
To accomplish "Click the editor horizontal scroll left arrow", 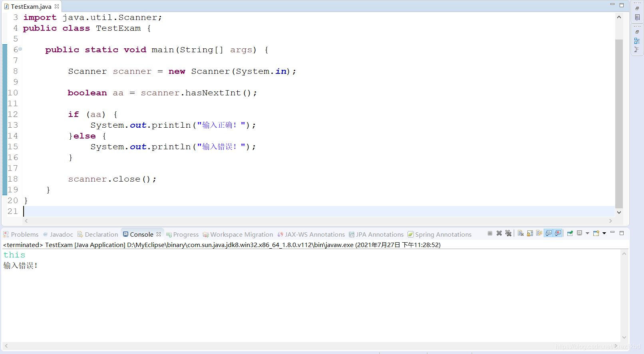I will [26, 221].
